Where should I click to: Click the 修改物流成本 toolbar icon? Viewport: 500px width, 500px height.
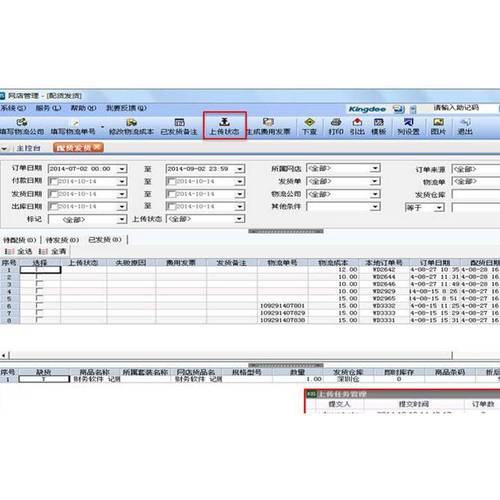pos(131,126)
